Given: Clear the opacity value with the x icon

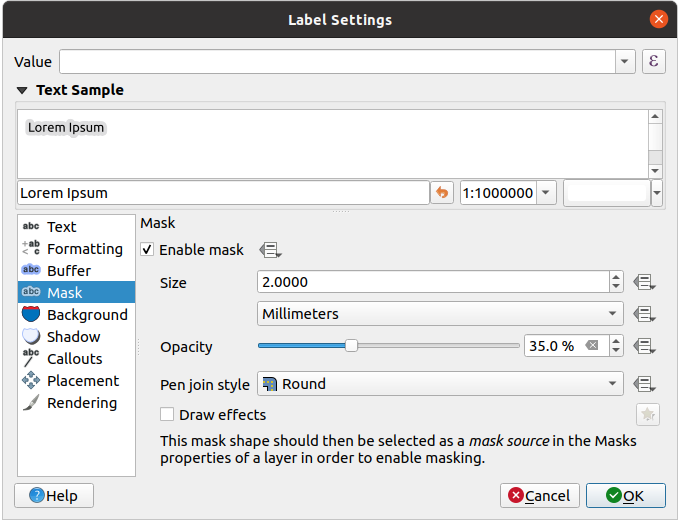Looking at the screenshot, I should click(592, 346).
